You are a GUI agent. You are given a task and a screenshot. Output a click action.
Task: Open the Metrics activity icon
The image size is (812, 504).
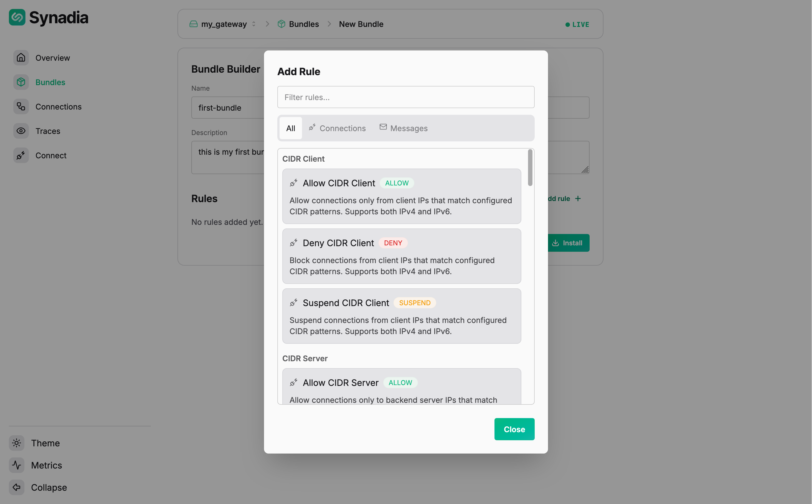[17, 465]
